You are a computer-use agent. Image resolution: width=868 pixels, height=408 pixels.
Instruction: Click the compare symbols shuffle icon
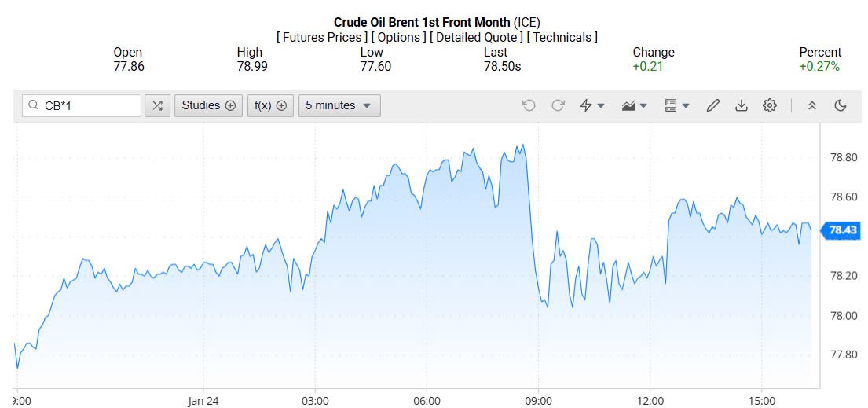(x=157, y=105)
